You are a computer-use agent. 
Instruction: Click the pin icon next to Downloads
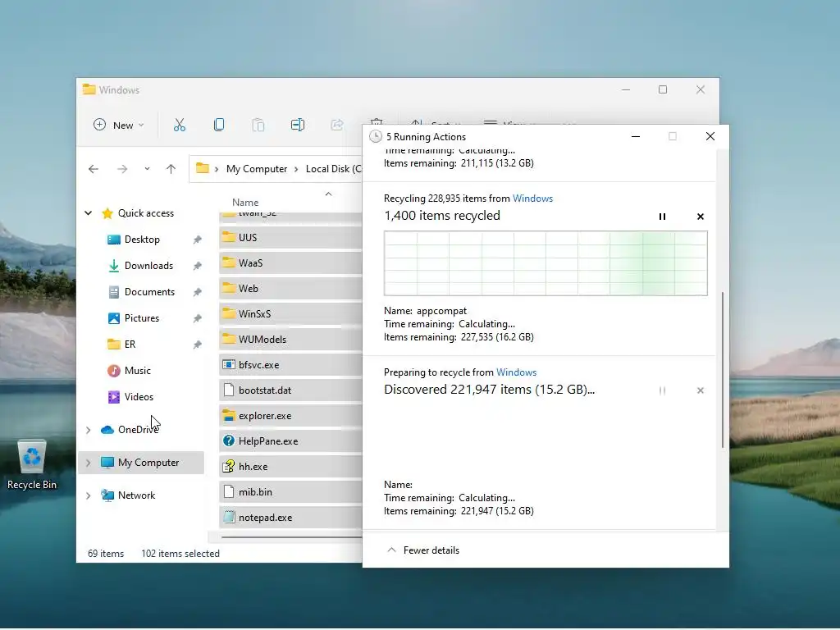[197, 266]
